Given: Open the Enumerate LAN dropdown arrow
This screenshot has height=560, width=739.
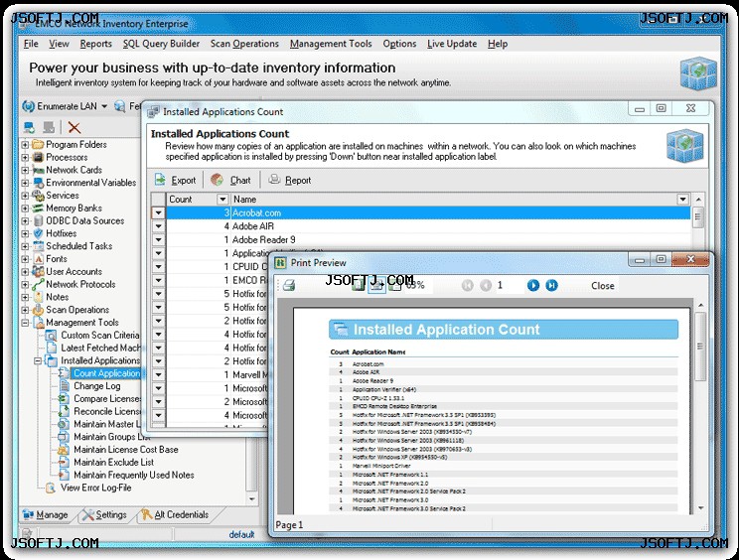Looking at the screenshot, I should tap(104, 106).
